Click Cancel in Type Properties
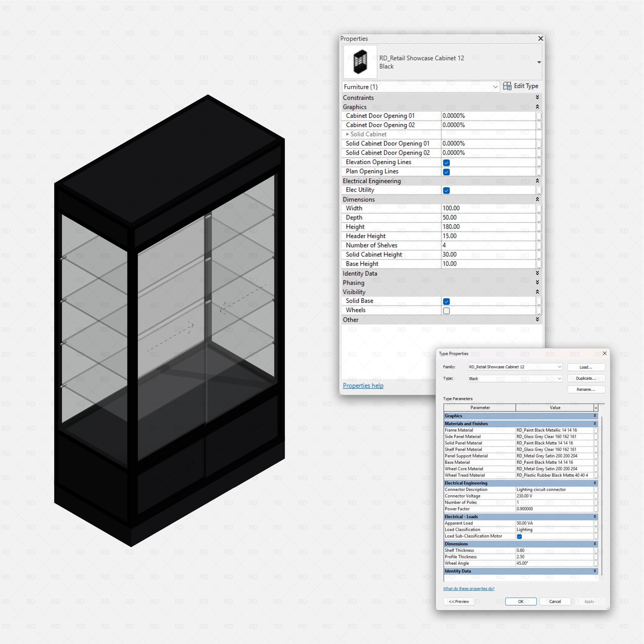Image resolution: width=644 pixels, height=644 pixels. [x=555, y=601]
